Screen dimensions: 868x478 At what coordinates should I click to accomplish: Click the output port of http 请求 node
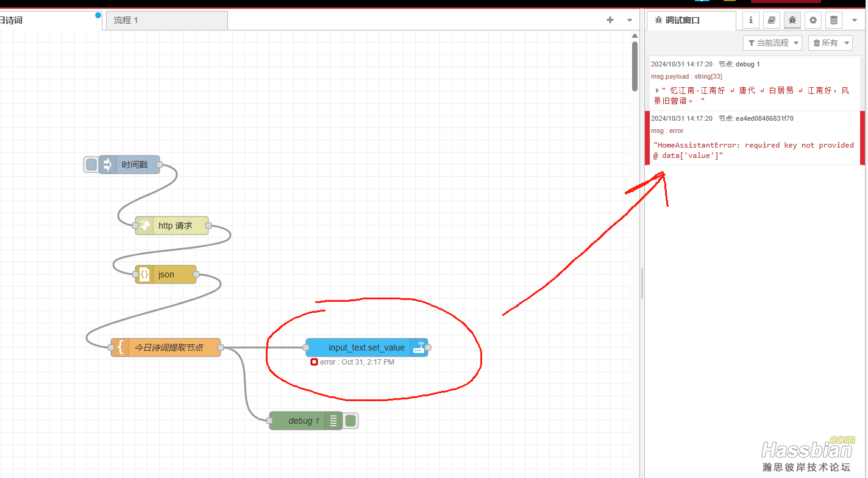(x=208, y=226)
